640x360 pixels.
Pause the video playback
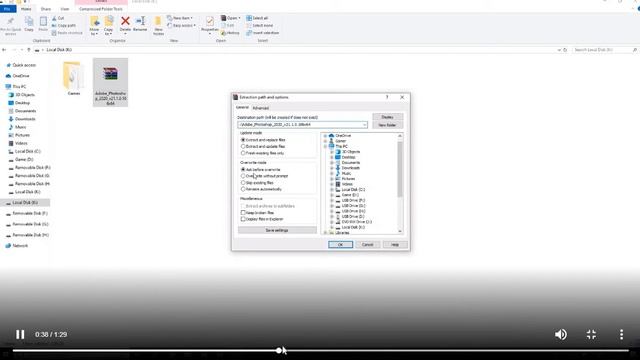click(x=20, y=335)
